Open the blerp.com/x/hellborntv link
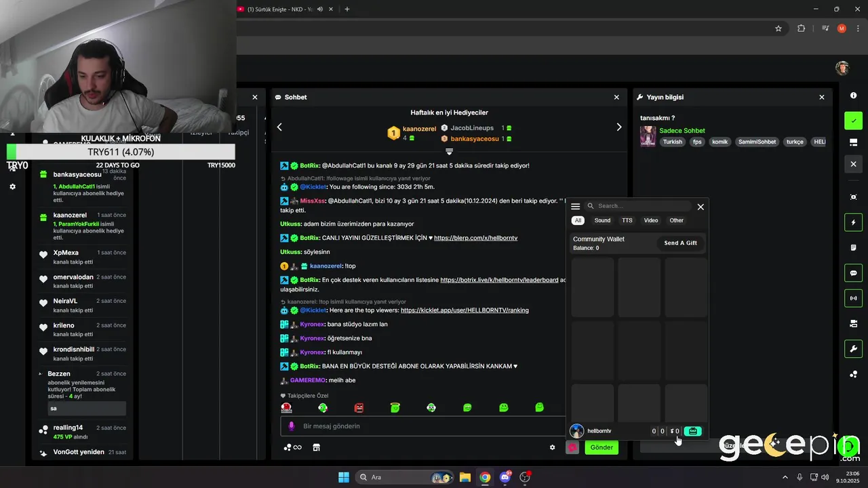Screen dimensions: 868x488 point(475,238)
